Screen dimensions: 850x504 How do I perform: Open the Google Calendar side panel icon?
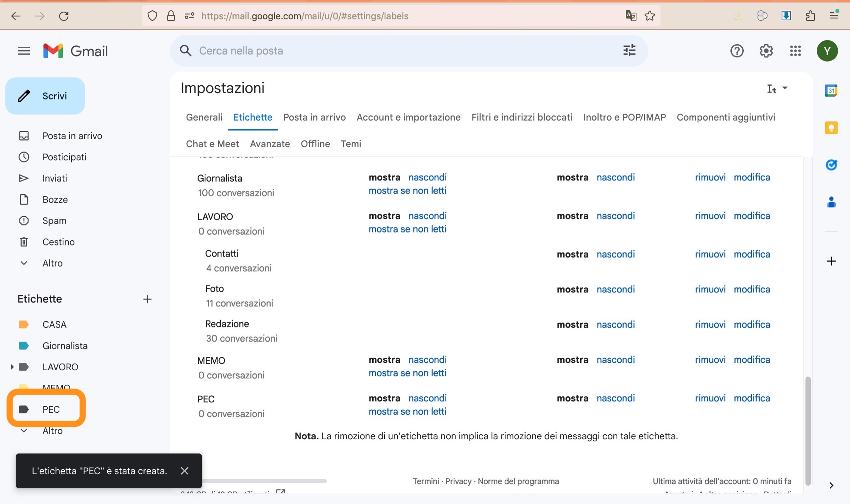(831, 91)
